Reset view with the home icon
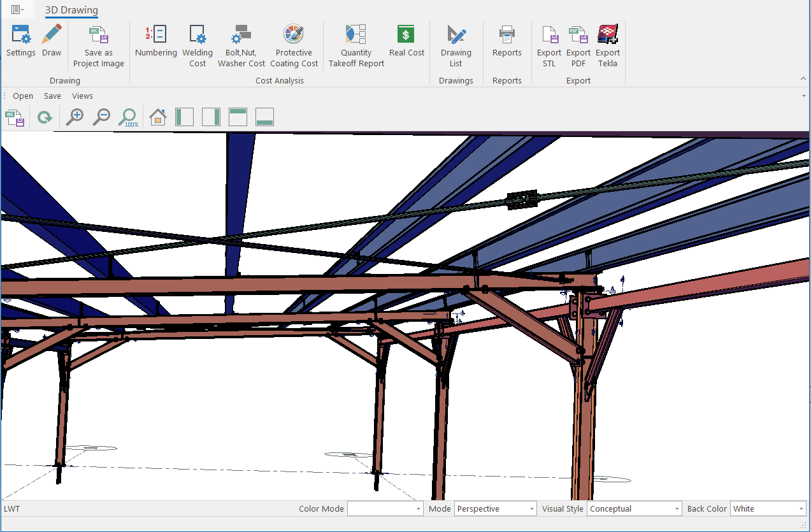This screenshot has width=811, height=532. 157,117
